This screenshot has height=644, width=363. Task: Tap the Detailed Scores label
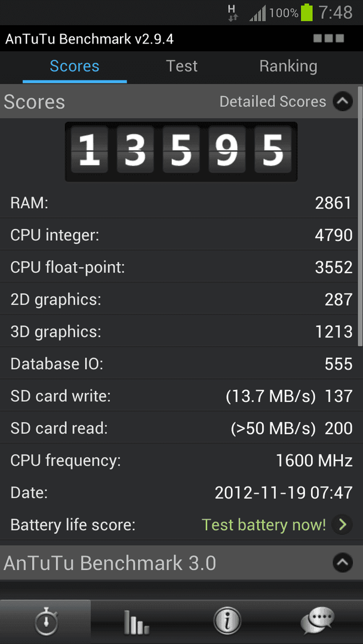pyautogui.click(x=273, y=101)
